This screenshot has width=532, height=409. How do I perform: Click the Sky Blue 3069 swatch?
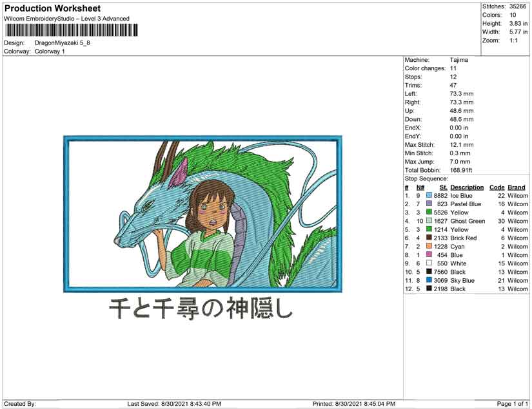(429, 280)
